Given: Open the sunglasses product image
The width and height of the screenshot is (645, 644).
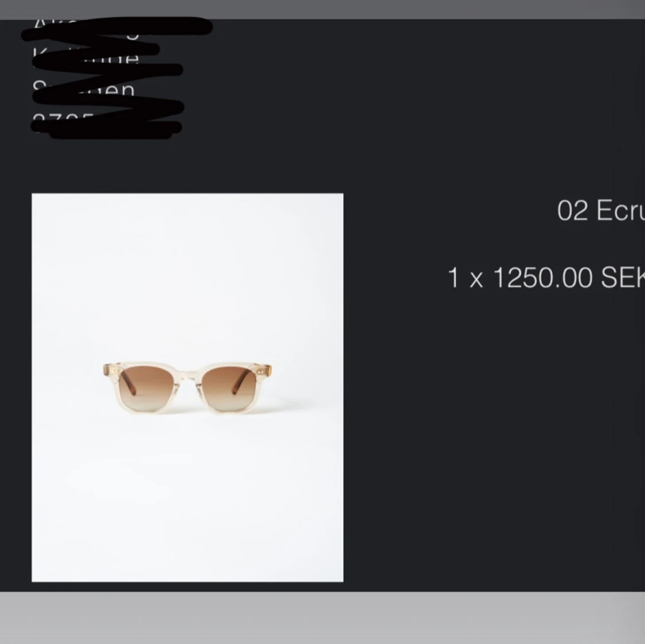Looking at the screenshot, I should 187,387.
